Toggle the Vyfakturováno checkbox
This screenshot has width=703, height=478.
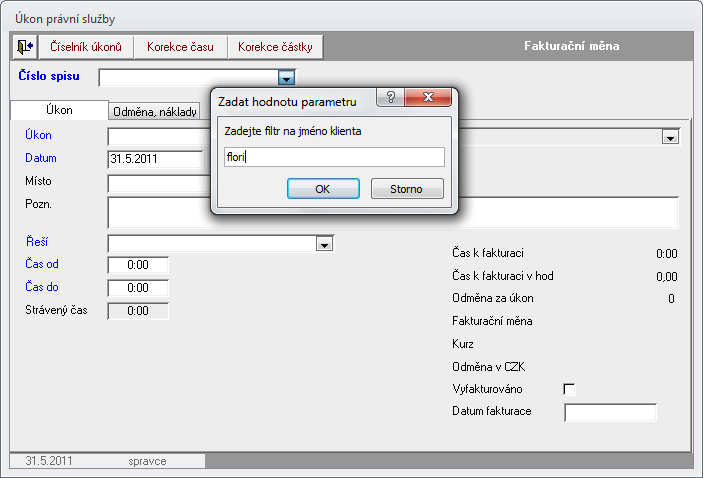pyautogui.click(x=569, y=389)
